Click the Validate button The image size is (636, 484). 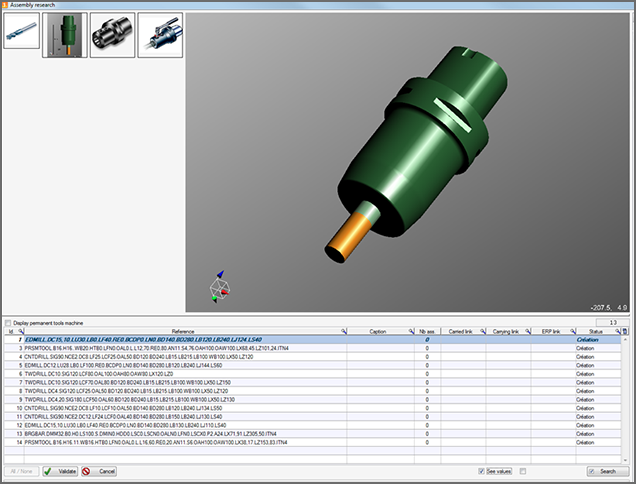60,470
